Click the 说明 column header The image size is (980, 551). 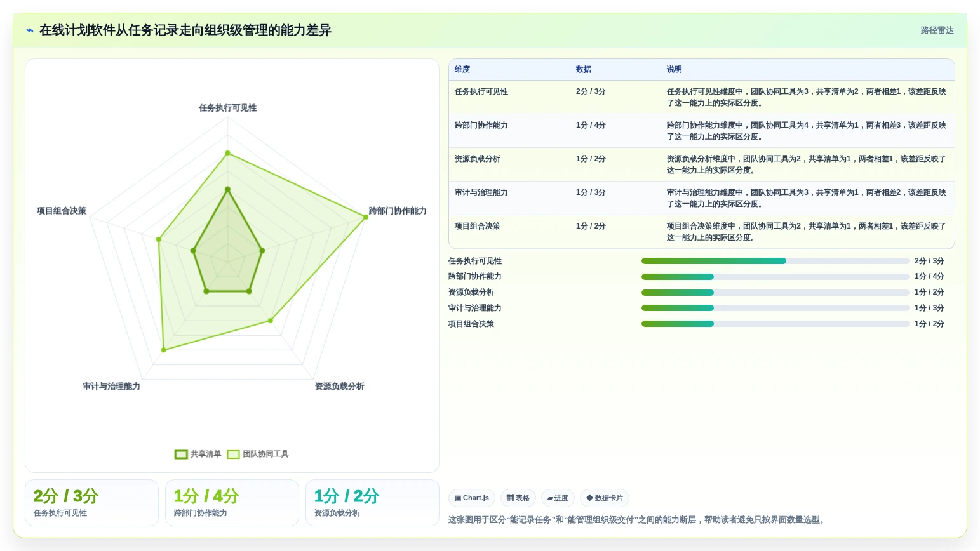675,70
